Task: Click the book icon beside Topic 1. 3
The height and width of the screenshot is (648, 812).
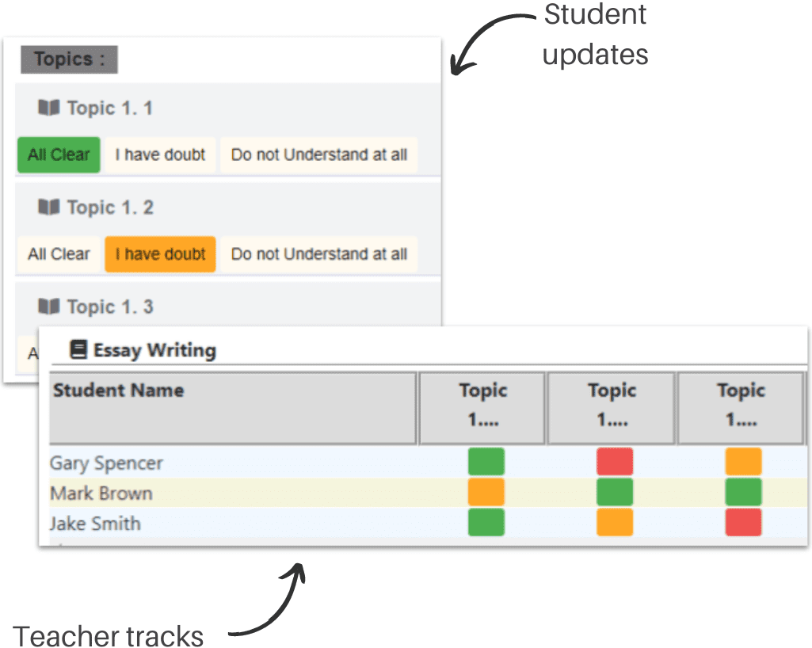Action: pos(48,307)
